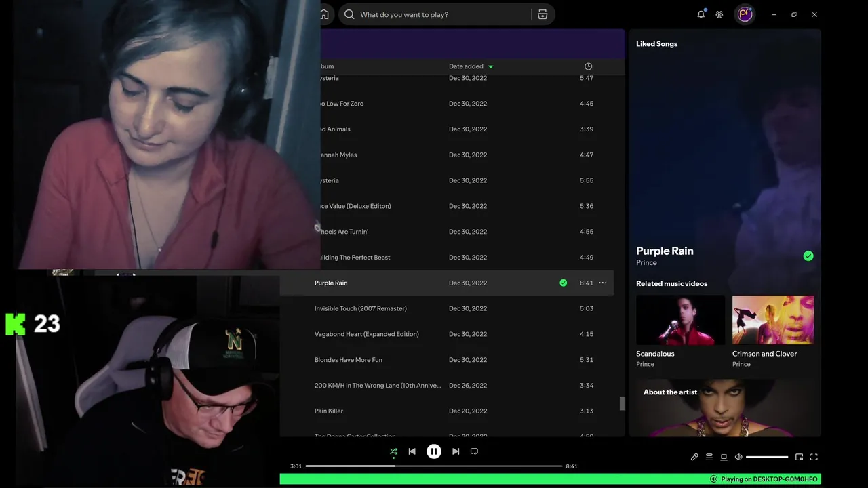Play the Scandalous music video thumbnail
Viewport: 868px width, 488px height.
(680, 320)
